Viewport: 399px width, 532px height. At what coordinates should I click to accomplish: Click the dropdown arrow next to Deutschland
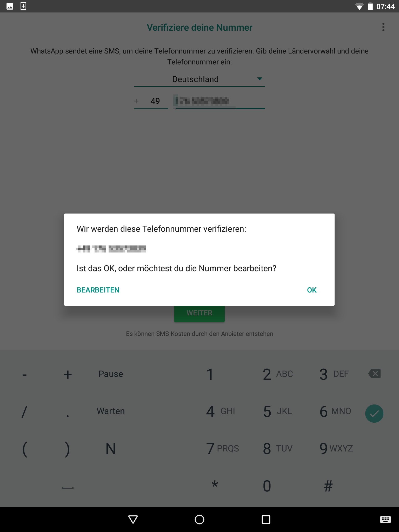[x=260, y=79]
